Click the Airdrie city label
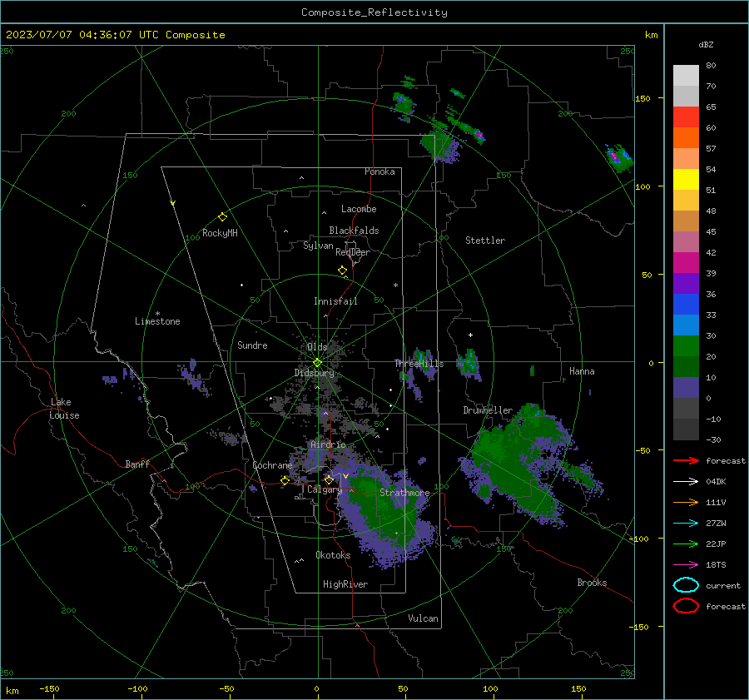 coord(328,444)
